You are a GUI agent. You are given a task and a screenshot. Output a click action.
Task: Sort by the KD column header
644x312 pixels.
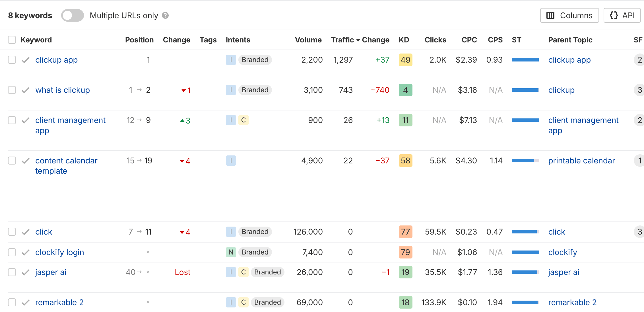(404, 40)
